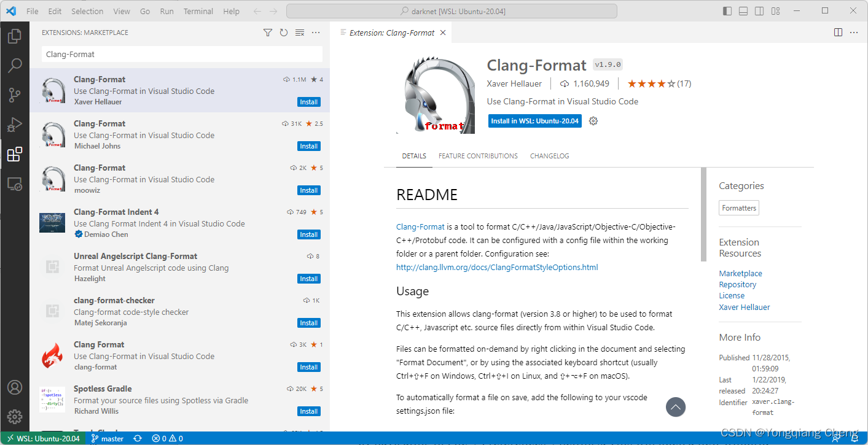This screenshot has height=445, width=868.
Task: Switch to the FEATURE CONTRIBUTIONS tab
Action: pyautogui.click(x=478, y=155)
